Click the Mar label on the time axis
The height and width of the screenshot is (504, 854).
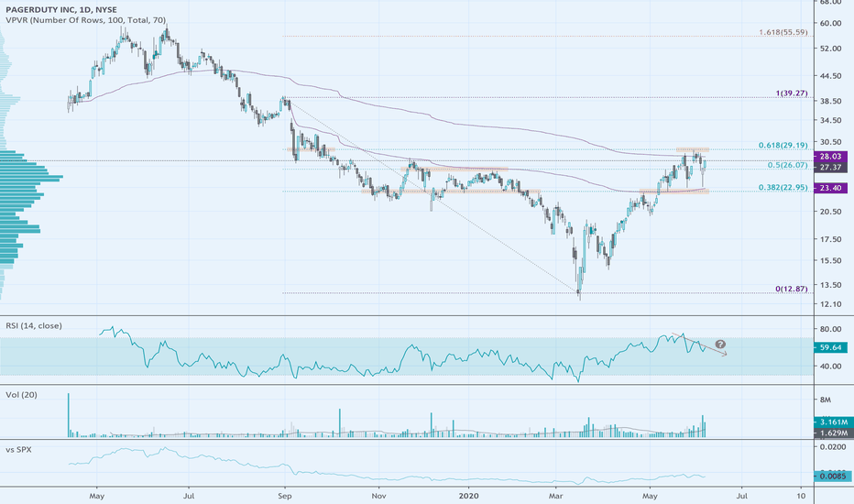[555, 496]
